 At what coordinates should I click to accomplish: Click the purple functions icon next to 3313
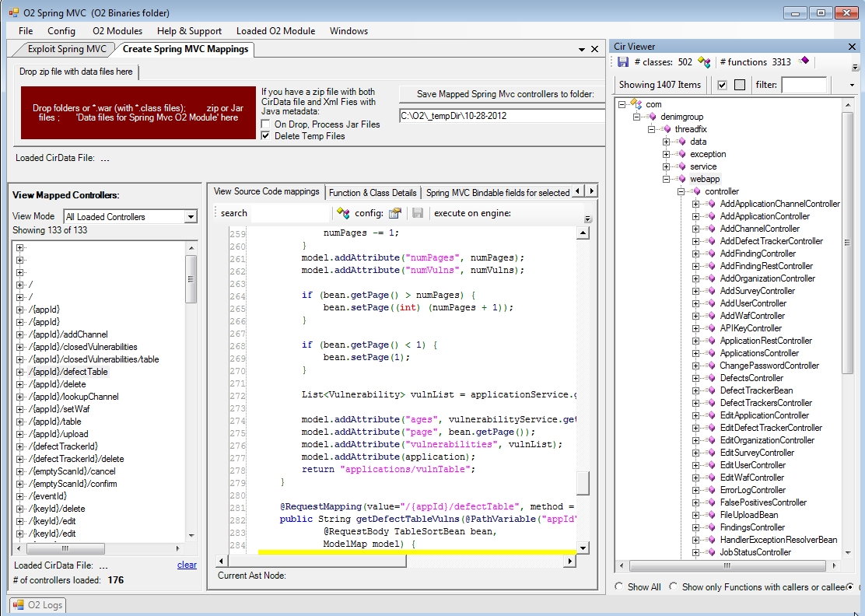[x=804, y=61]
